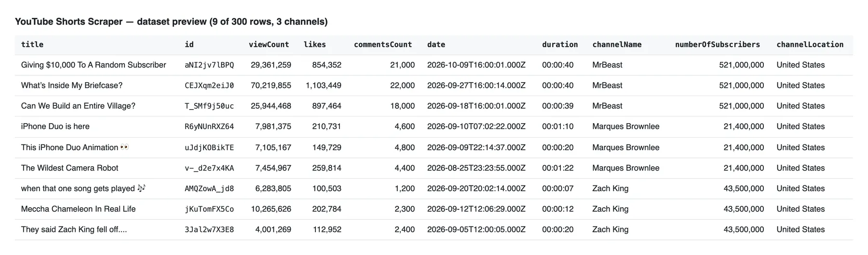Click the 'likes' column header
The height and width of the screenshot is (255, 868).
tap(315, 44)
